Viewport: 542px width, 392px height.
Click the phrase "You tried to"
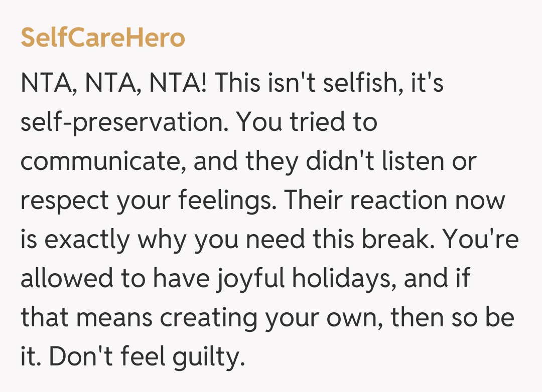tap(307, 122)
